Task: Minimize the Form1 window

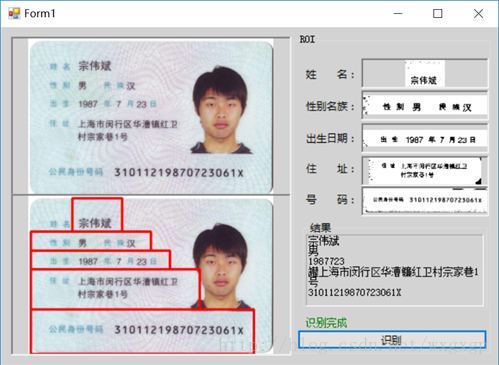Action: coord(398,14)
